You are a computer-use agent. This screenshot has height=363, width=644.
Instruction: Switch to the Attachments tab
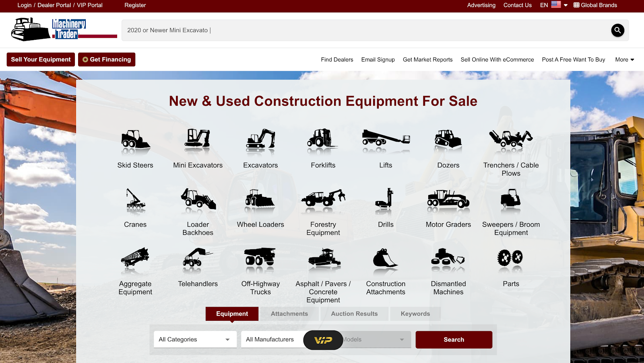coord(289,314)
